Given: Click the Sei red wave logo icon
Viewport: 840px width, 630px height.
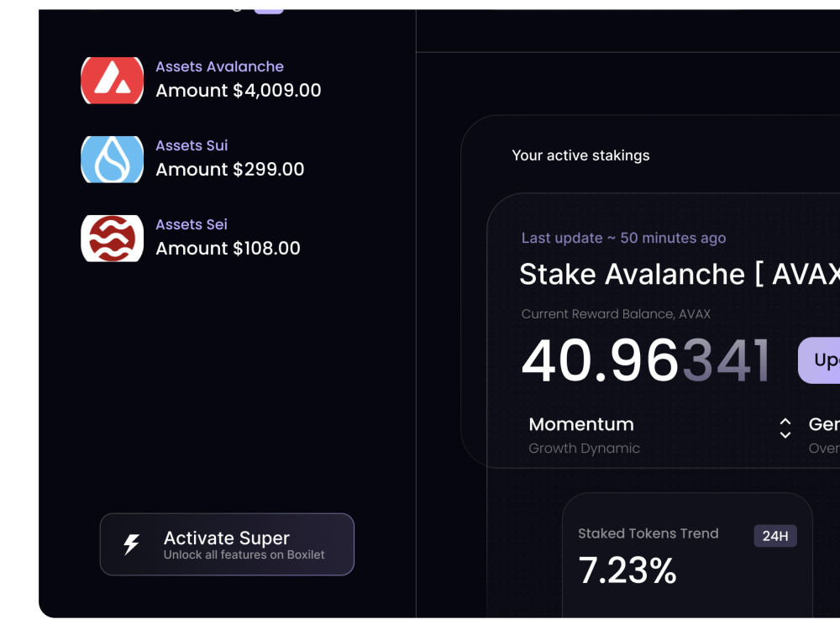Looking at the screenshot, I should click(112, 238).
